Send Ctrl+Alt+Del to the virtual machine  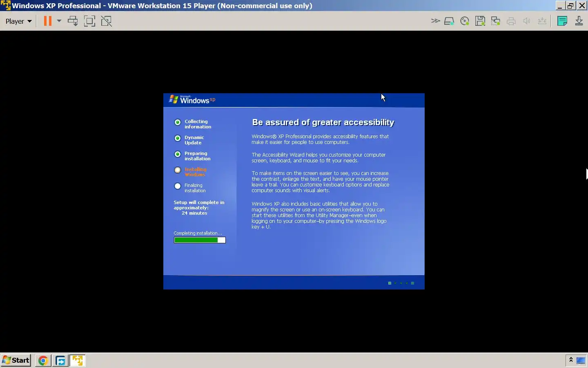click(73, 21)
